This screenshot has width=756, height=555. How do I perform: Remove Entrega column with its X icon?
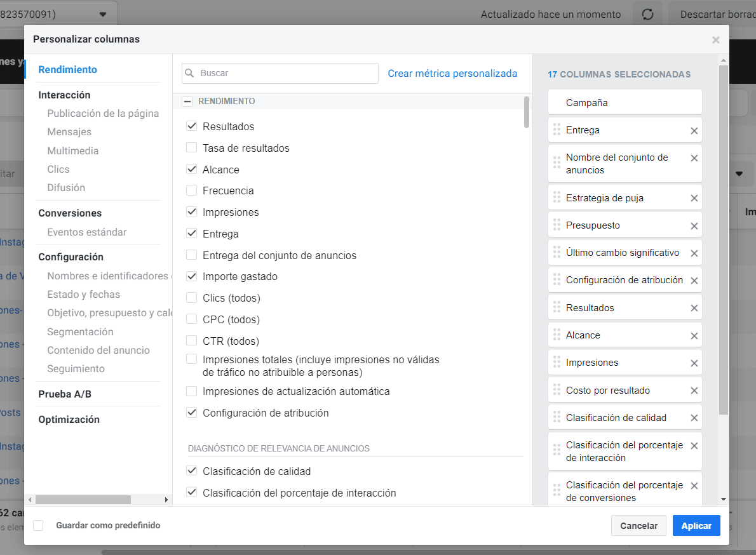[694, 131]
